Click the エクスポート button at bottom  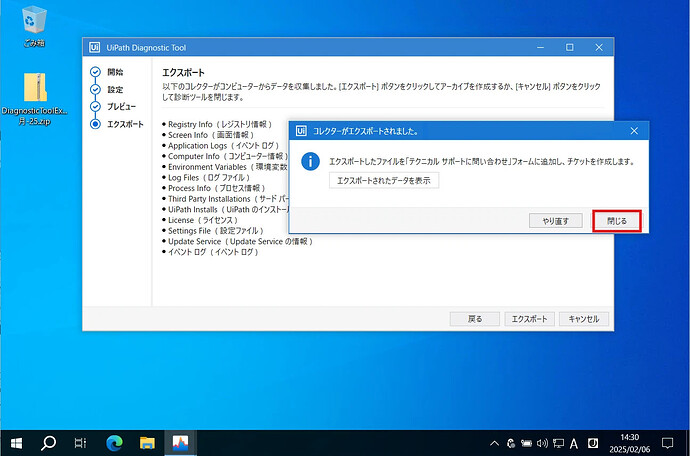(x=529, y=319)
